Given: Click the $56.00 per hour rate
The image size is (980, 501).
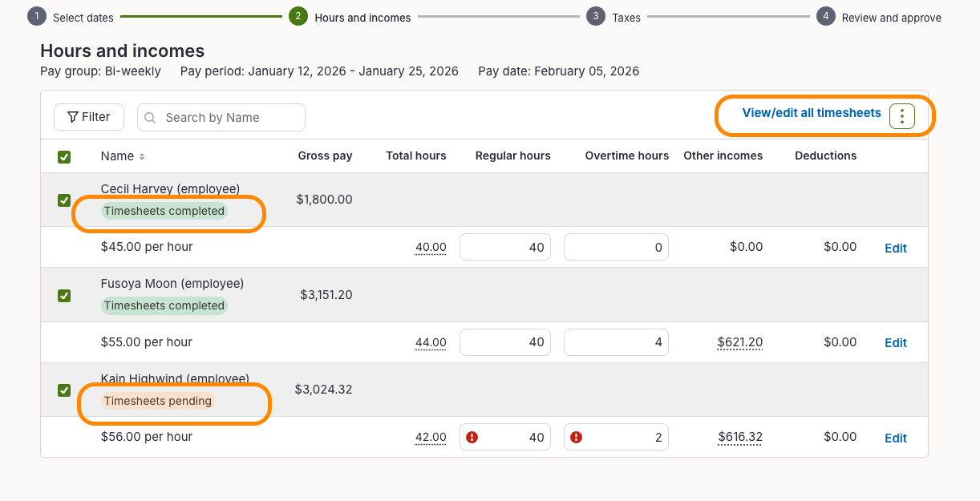Looking at the screenshot, I should (147, 437).
